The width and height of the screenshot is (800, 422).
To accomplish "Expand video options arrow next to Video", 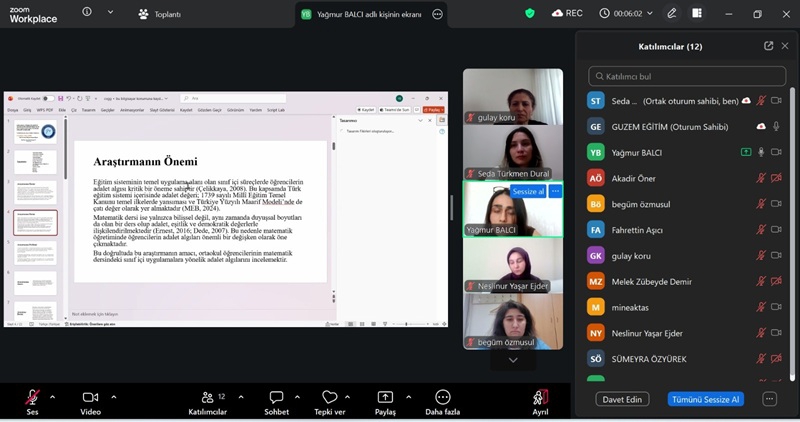I will tap(113, 396).
